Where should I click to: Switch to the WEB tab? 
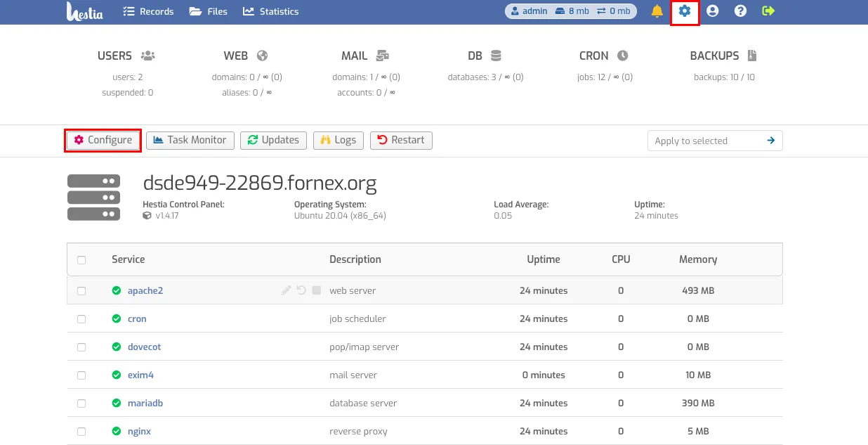point(246,56)
